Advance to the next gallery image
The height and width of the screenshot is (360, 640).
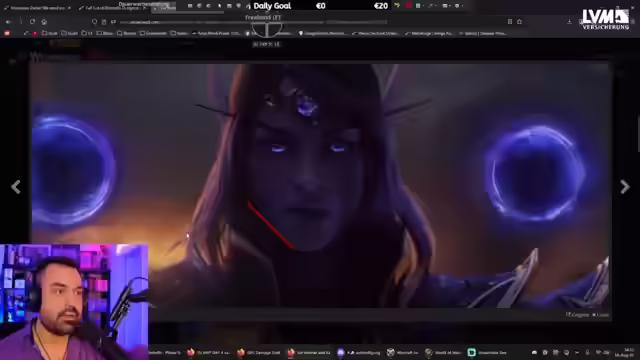625,187
